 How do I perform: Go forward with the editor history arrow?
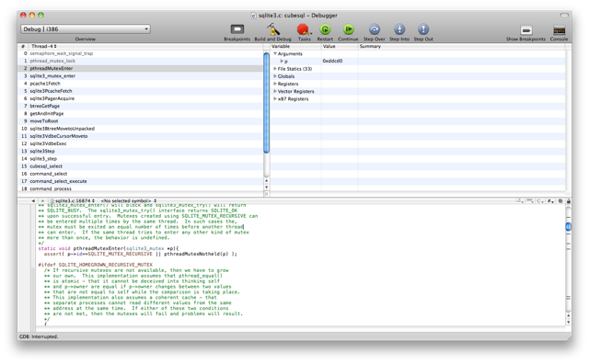point(42,200)
